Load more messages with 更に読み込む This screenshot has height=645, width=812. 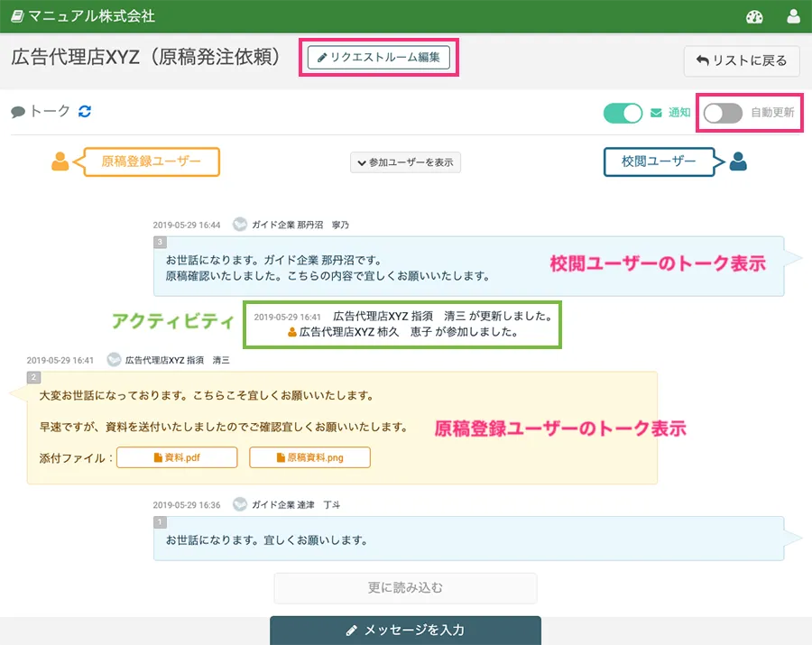[405, 588]
